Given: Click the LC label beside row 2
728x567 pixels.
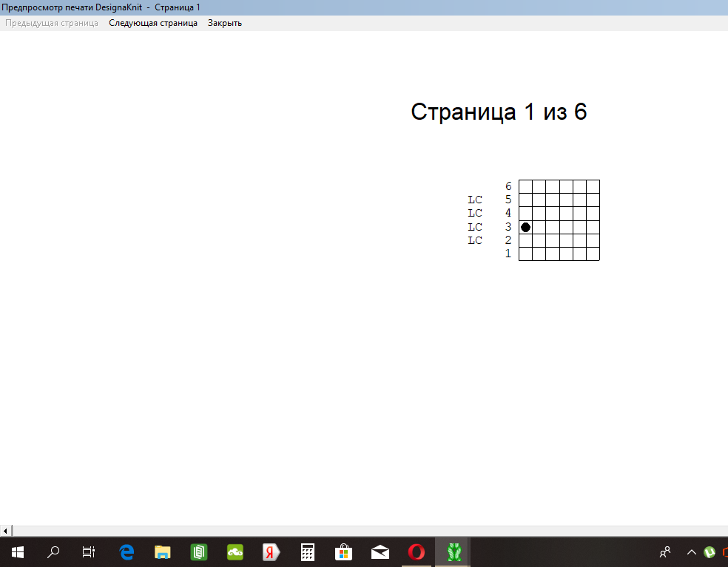Looking at the screenshot, I should [x=475, y=240].
